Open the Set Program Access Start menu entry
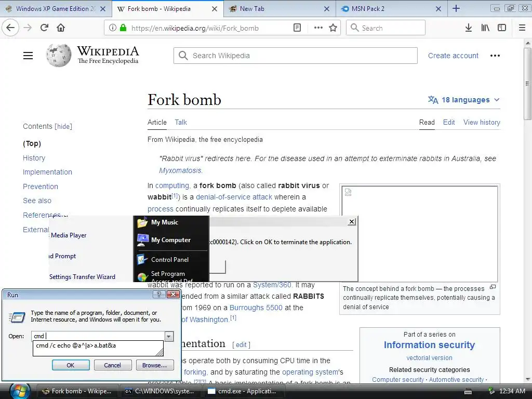The image size is (532, 399). tap(170, 276)
